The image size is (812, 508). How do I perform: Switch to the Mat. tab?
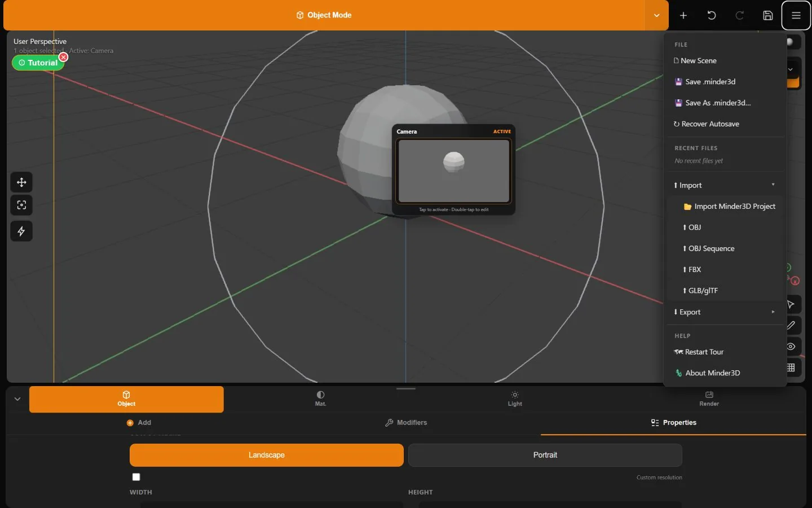321,399
